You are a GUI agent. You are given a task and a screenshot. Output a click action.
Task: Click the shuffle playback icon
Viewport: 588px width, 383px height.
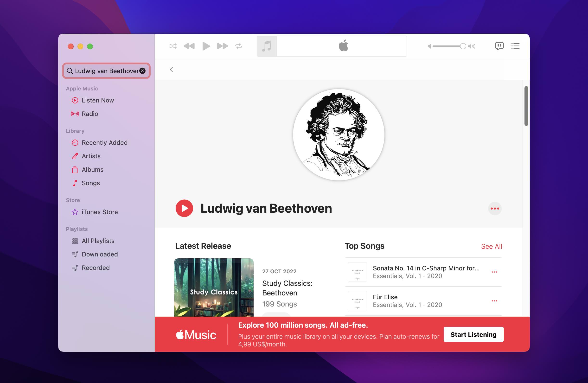[x=173, y=46]
